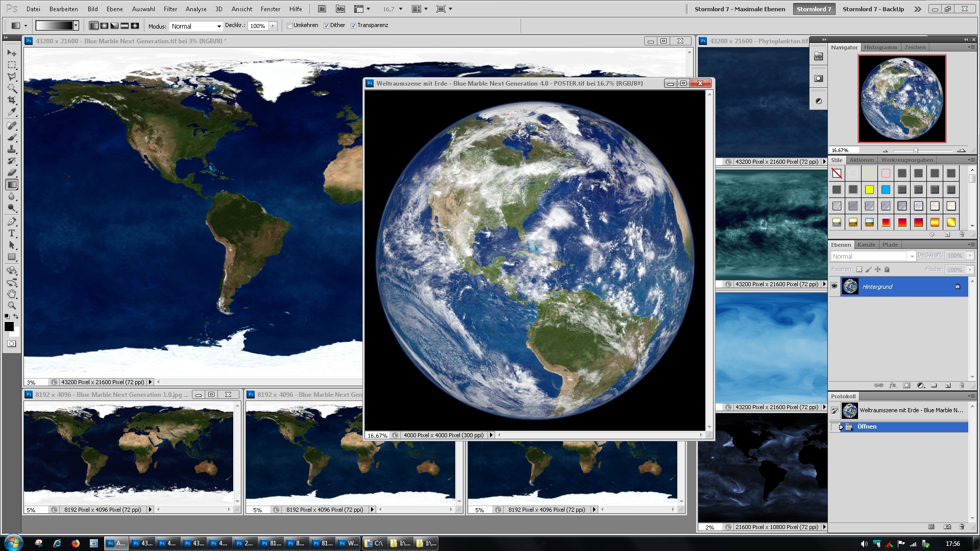The height and width of the screenshot is (551, 980).
Task: Open the layer blend mode dropdown
Action: point(912,256)
